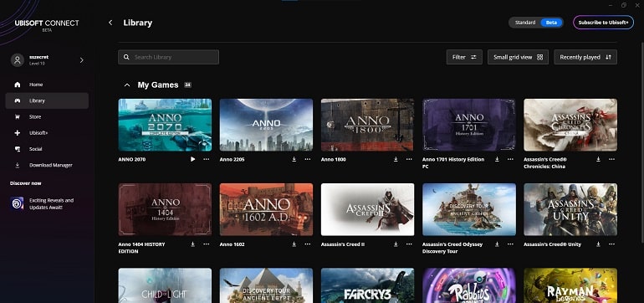Click the Ubisoft Connect Beta logo
Viewport: 644px width, 303px height.
[47, 25]
